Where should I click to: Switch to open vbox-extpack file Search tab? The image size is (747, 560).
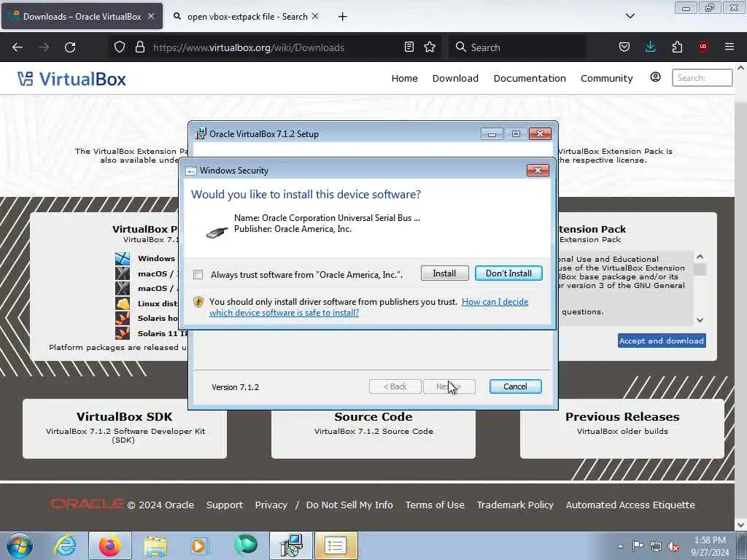click(246, 16)
